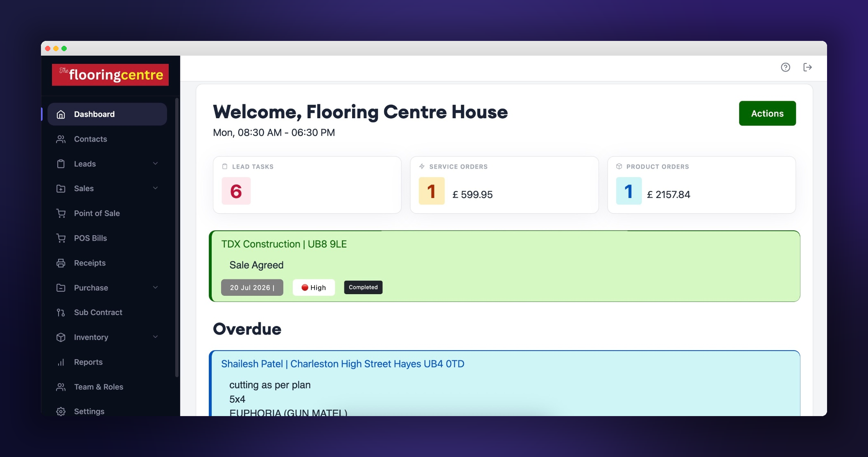Expand the Leads menu chevron
868x457 pixels.
[155, 164]
